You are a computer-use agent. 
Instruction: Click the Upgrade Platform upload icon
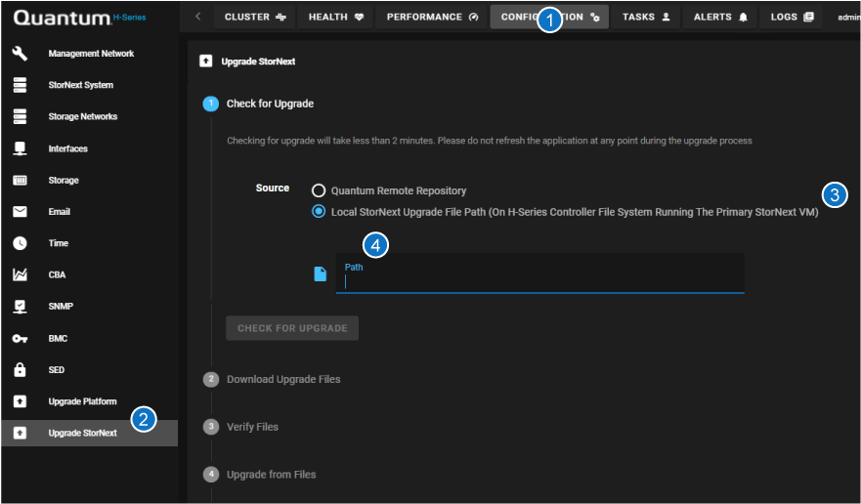click(20, 401)
